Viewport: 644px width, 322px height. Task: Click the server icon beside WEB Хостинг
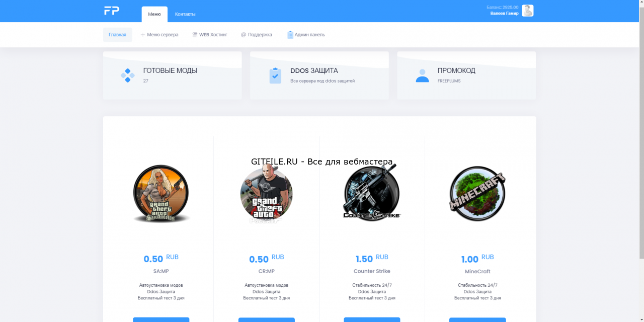pos(195,35)
